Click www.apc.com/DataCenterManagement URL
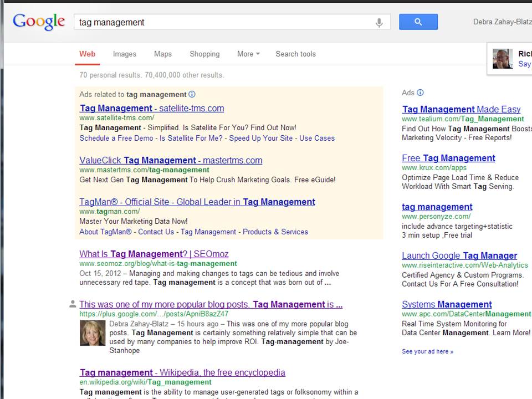The image size is (532, 399). coord(467,314)
